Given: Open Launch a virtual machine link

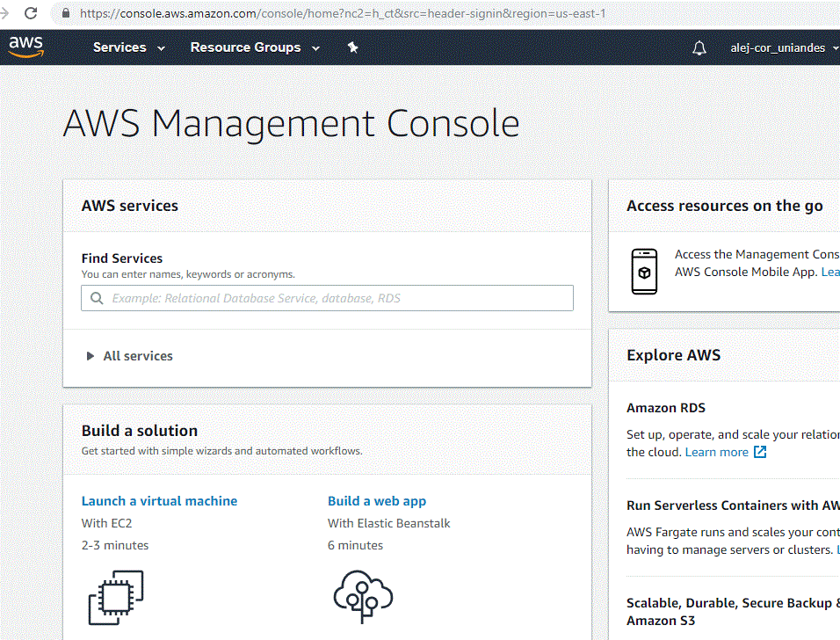Looking at the screenshot, I should click(x=159, y=500).
